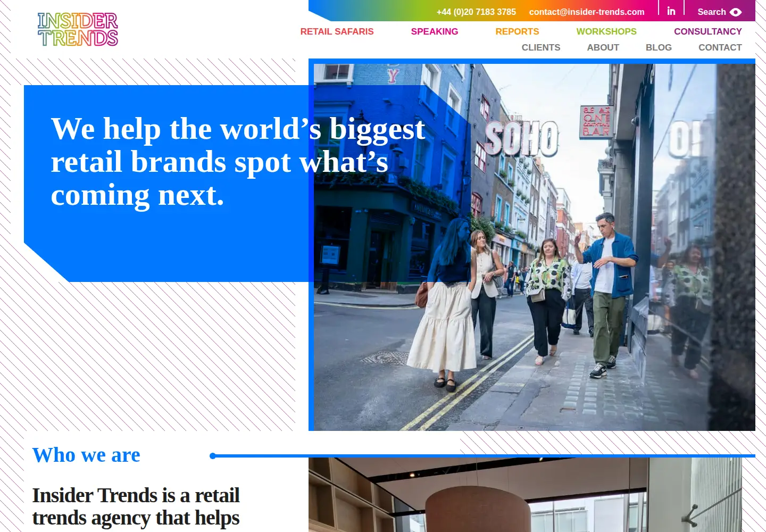Open the Workshops menu item
Image resolution: width=766 pixels, height=532 pixels.
(x=606, y=31)
